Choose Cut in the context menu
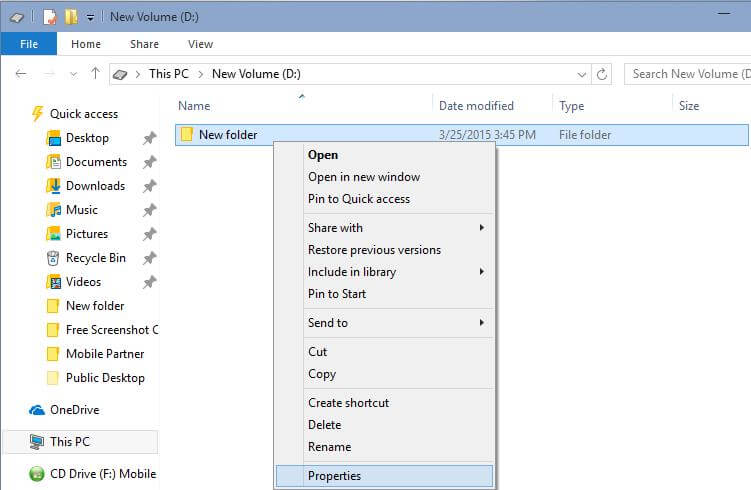The height and width of the screenshot is (490, 751). tap(385, 352)
